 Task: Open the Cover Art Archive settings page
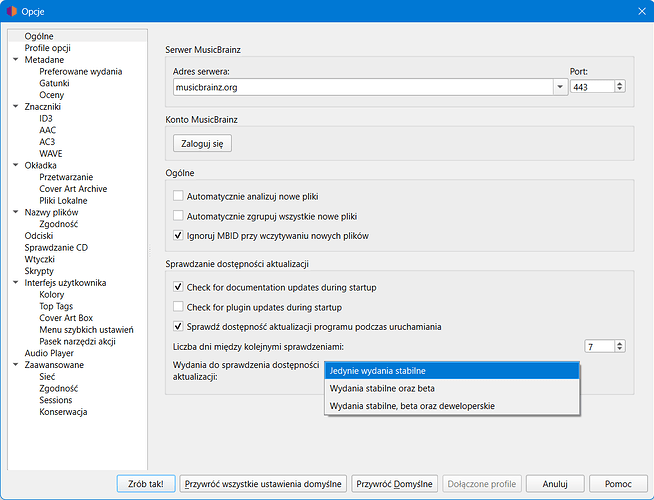click(73, 189)
